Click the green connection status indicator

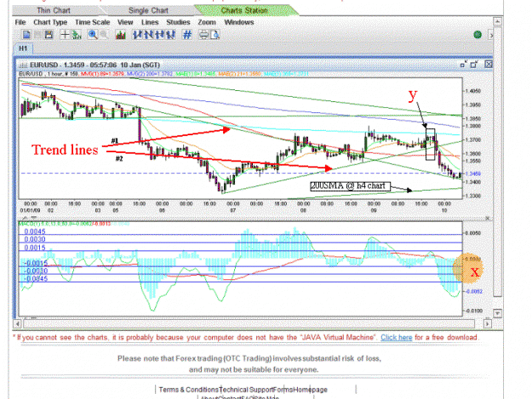click(478, 35)
